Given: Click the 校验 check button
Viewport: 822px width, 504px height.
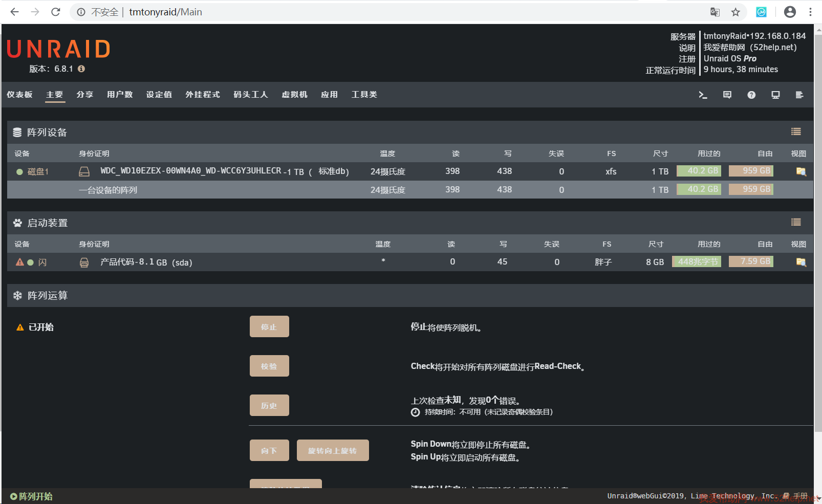Looking at the screenshot, I should [x=269, y=366].
